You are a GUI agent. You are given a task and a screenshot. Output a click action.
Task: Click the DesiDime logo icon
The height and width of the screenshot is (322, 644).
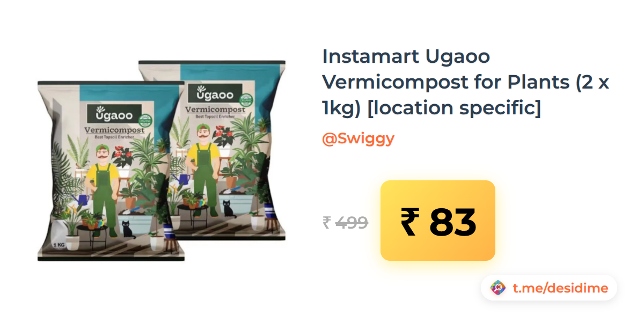[498, 288]
